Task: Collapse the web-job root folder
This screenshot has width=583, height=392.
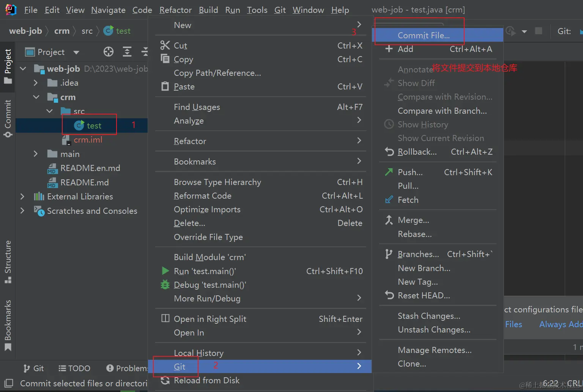Action: pyautogui.click(x=23, y=69)
